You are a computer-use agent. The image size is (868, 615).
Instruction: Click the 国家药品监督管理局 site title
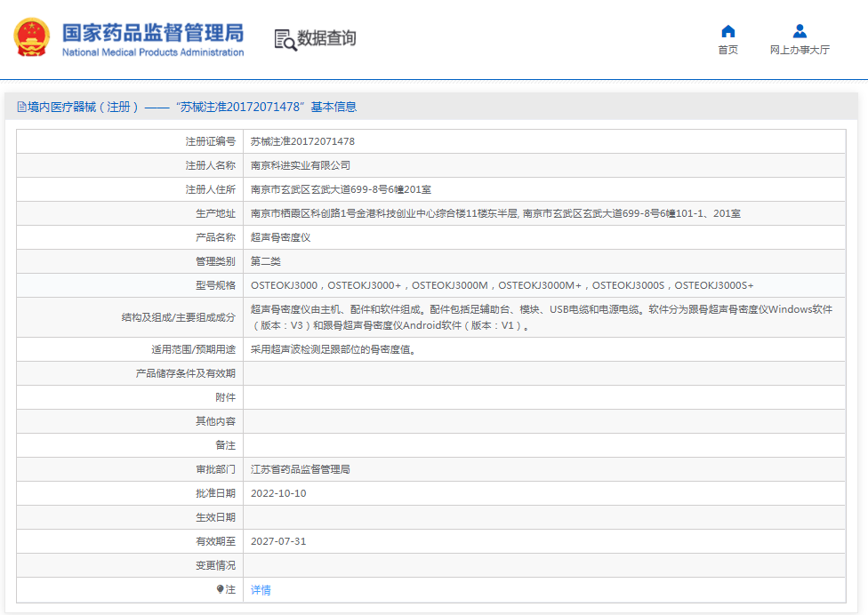(x=152, y=32)
